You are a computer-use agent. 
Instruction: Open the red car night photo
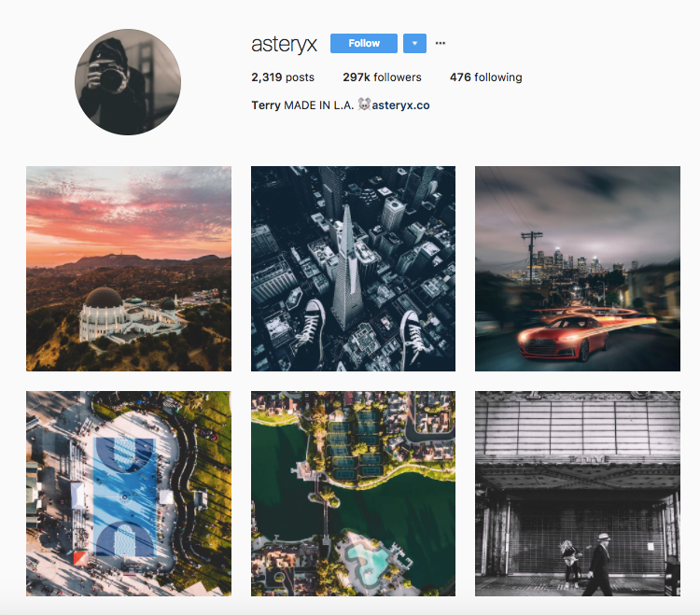point(578,269)
